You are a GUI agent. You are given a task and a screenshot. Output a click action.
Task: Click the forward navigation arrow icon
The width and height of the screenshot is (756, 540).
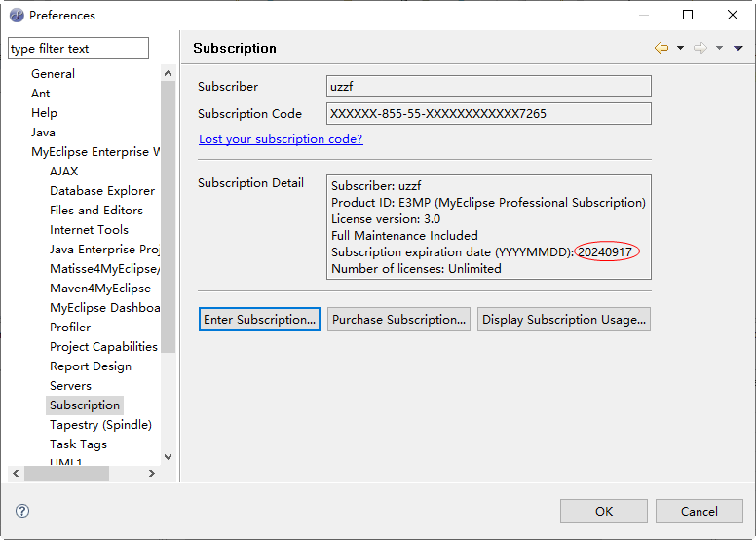pyautogui.click(x=699, y=48)
